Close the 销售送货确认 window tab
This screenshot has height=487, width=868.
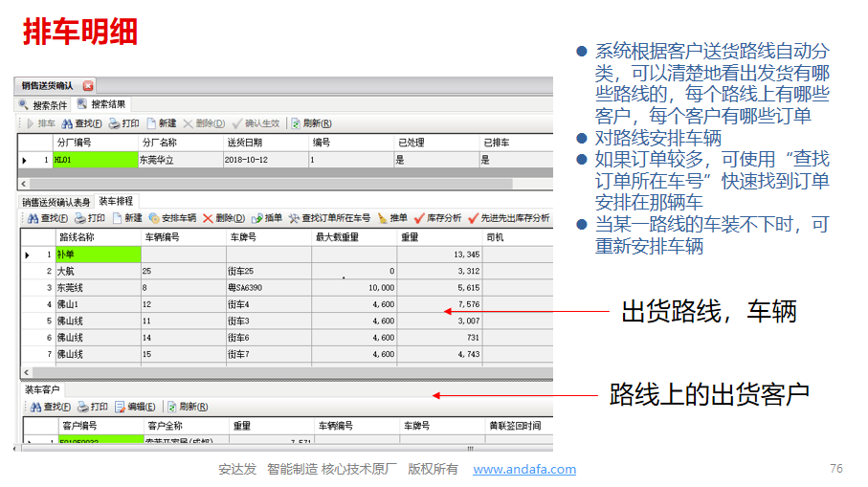click(x=89, y=85)
